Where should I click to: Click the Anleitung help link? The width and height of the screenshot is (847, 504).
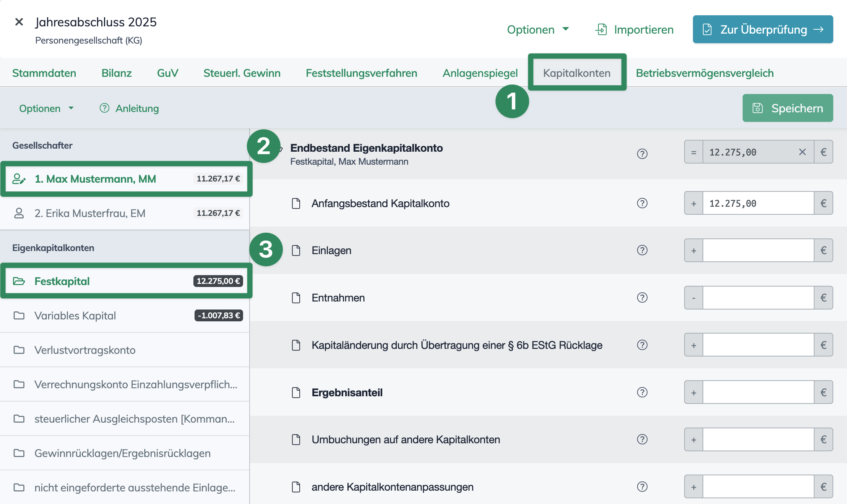click(x=129, y=109)
